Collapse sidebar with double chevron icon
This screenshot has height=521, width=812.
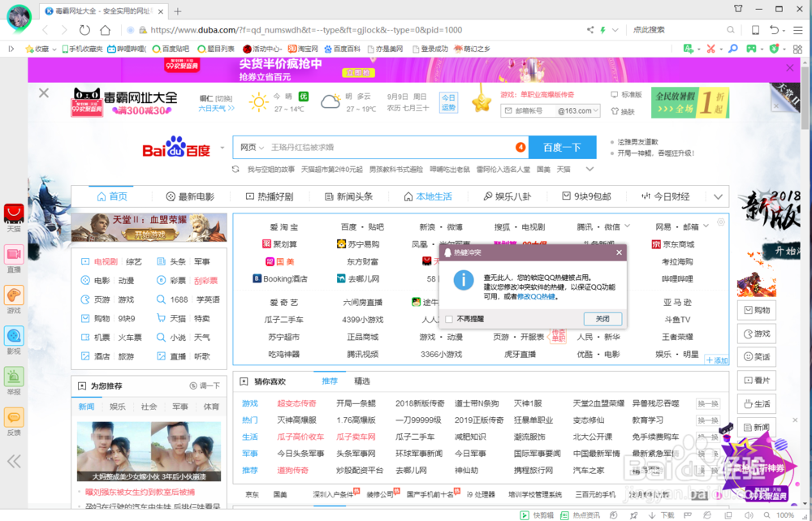(x=14, y=461)
